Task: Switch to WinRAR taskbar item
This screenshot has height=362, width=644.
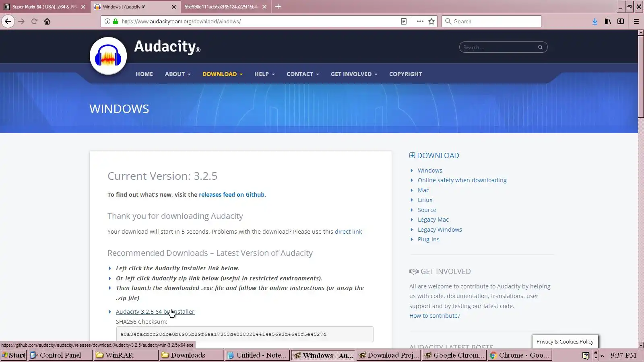Action: 126,355
